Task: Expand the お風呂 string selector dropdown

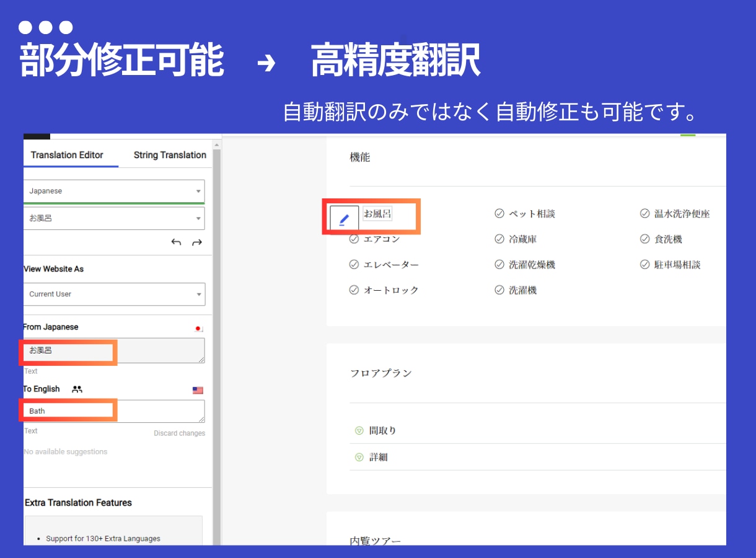Action: click(114, 218)
